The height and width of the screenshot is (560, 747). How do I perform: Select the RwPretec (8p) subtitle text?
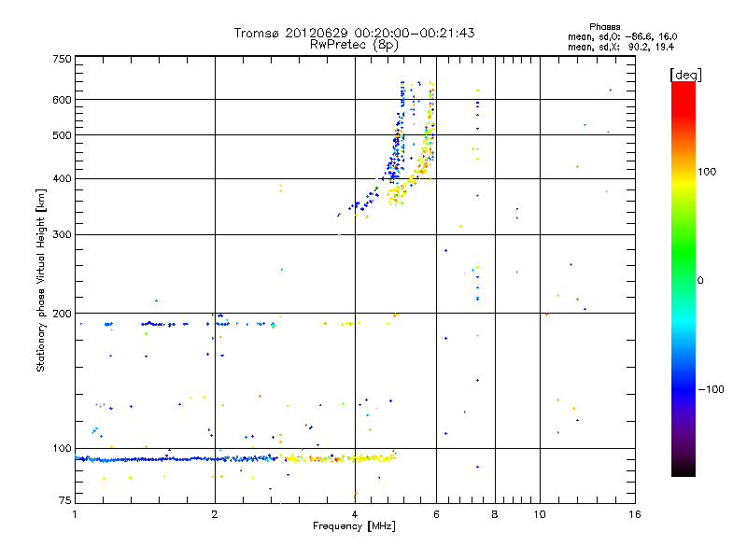click(x=354, y=44)
